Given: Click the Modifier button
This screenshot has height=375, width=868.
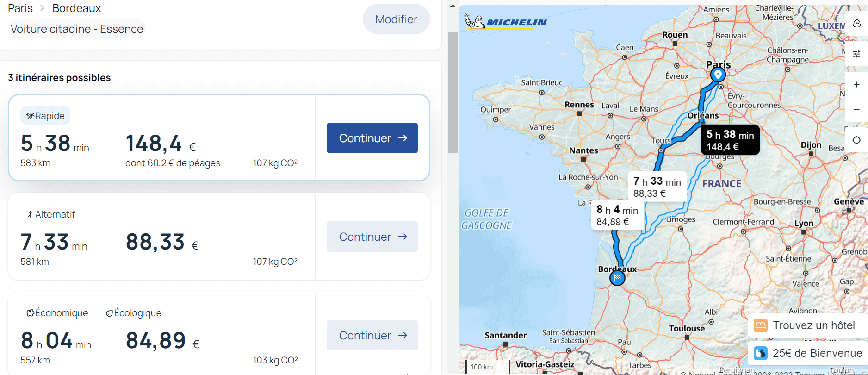Looking at the screenshot, I should click(x=397, y=19).
